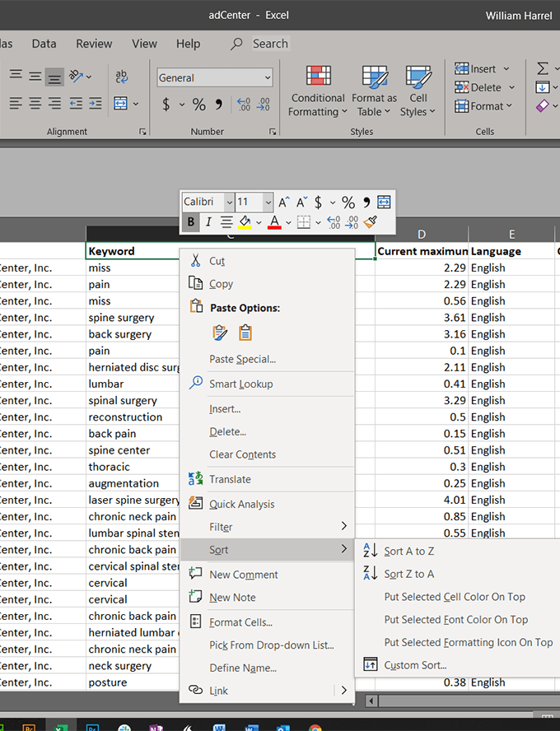
Task: Expand the font size 11 dropdown
Action: 268,203
